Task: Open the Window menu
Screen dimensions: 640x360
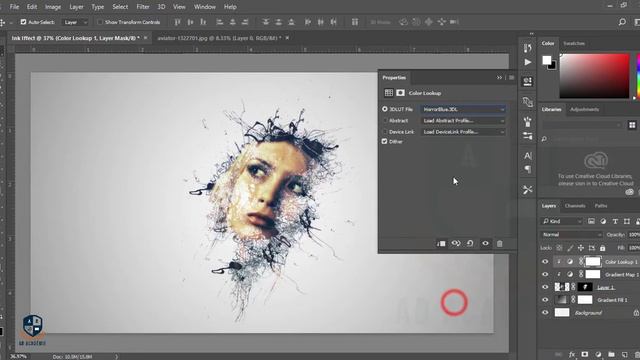Action: pyautogui.click(x=204, y=7)
